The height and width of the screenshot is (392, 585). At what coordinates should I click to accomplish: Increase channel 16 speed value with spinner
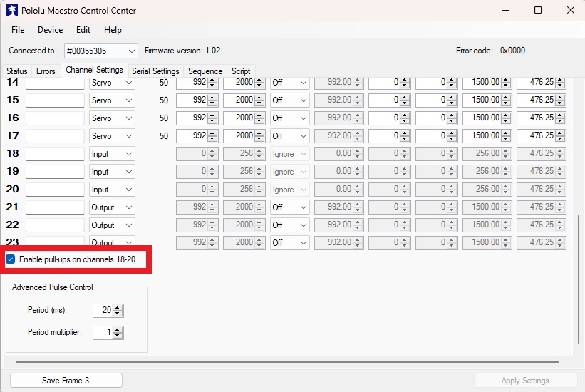[x=405, y=115]
